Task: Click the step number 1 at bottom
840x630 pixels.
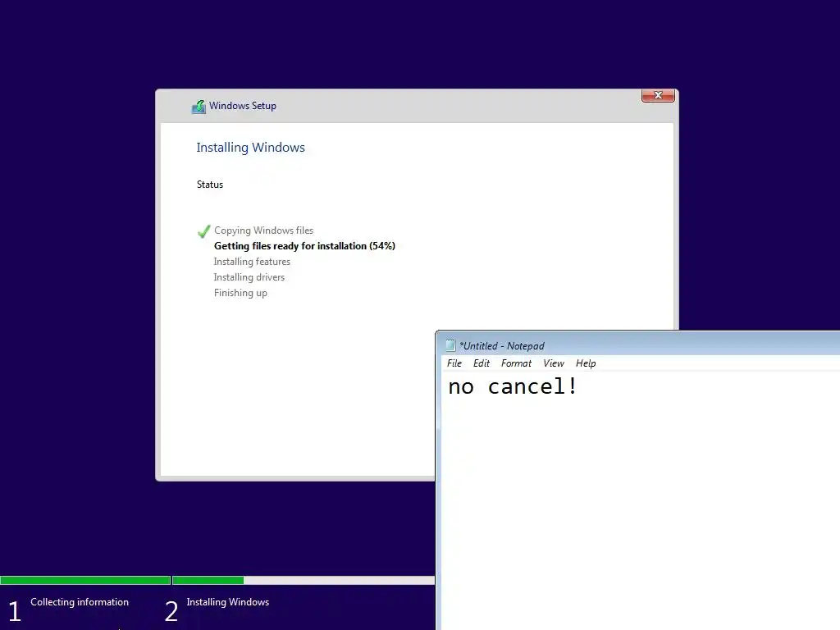Action: point(15,611)
